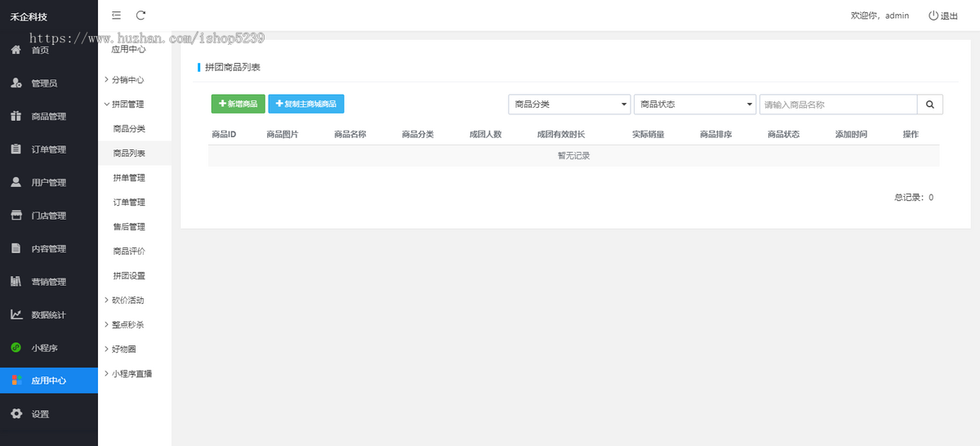Expand the 小程序直播 submenu

click(x=135, y=374)
